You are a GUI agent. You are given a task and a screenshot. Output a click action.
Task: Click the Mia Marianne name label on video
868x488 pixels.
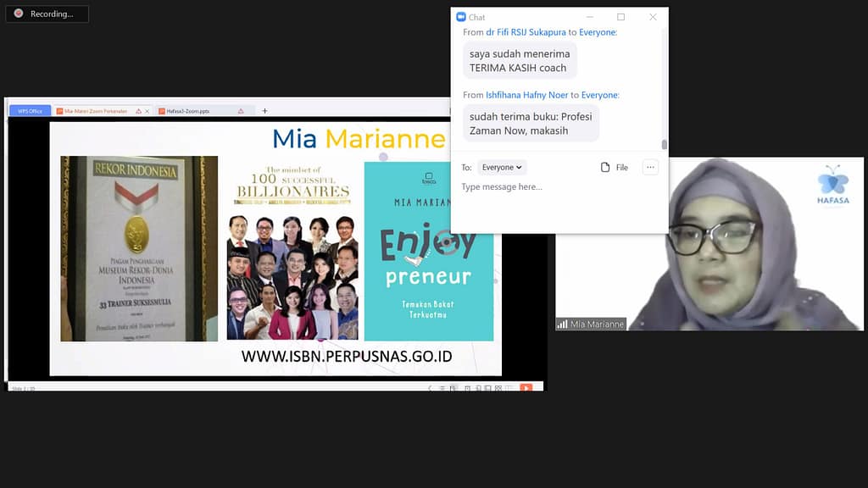point(597,324)
